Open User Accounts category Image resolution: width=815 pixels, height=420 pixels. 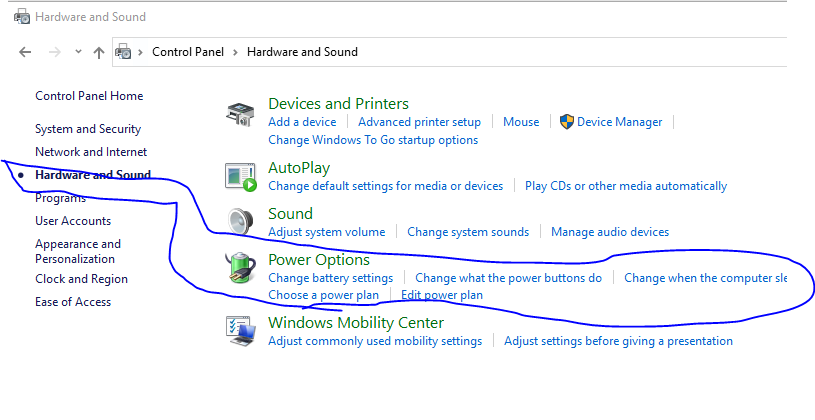(73, 221)
